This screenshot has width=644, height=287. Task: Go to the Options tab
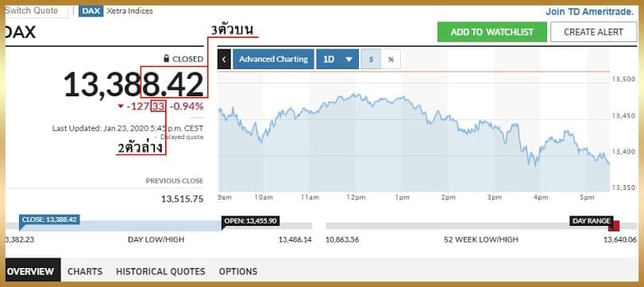238,271
